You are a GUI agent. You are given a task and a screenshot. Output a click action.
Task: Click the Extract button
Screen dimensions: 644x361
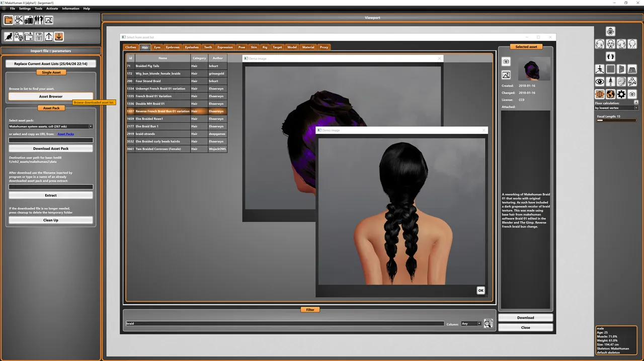51,195
